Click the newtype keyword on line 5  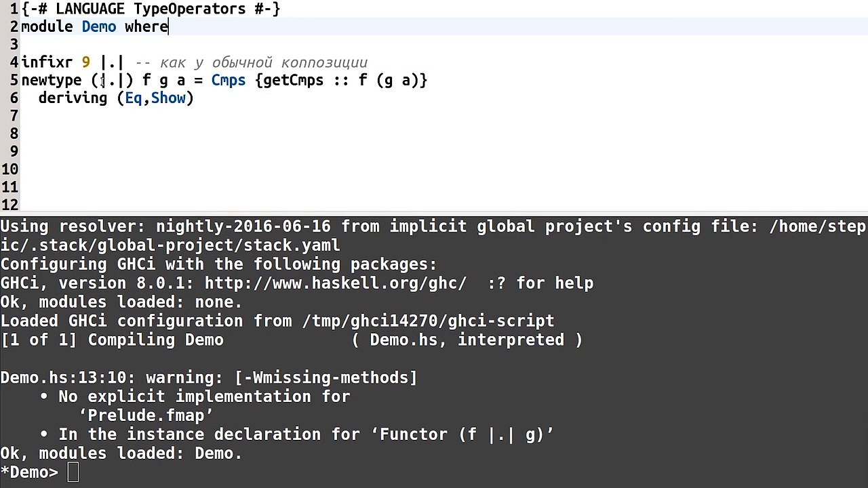click(x=52, y=81)
